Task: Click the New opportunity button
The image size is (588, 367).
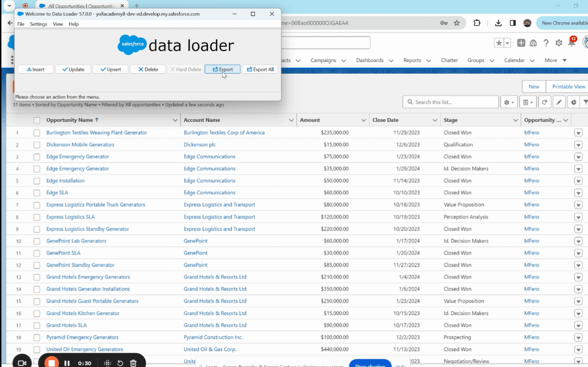Action: (x=534, y=87)
